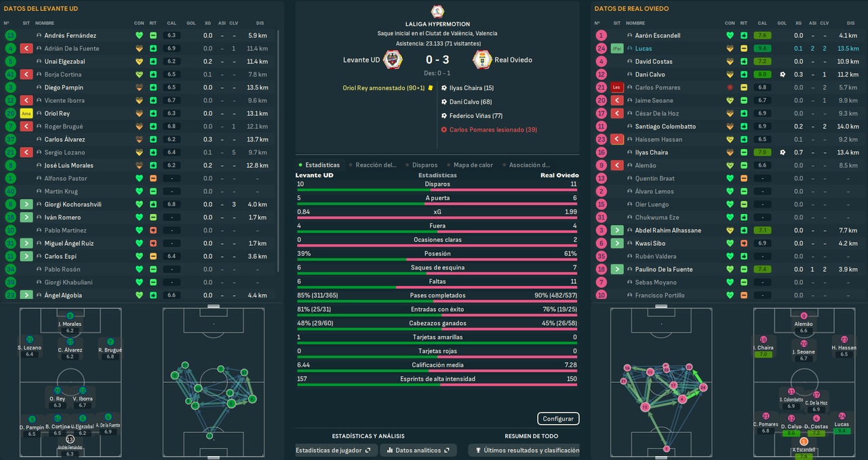Click J. Morales marker on Levante formation pitch
The image size is (868, 460).
pos(70,316)
